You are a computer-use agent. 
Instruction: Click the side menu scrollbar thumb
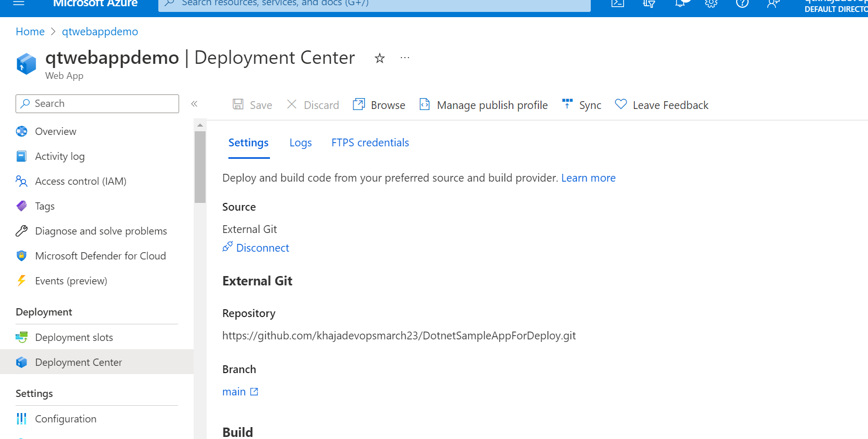(200, 167)
